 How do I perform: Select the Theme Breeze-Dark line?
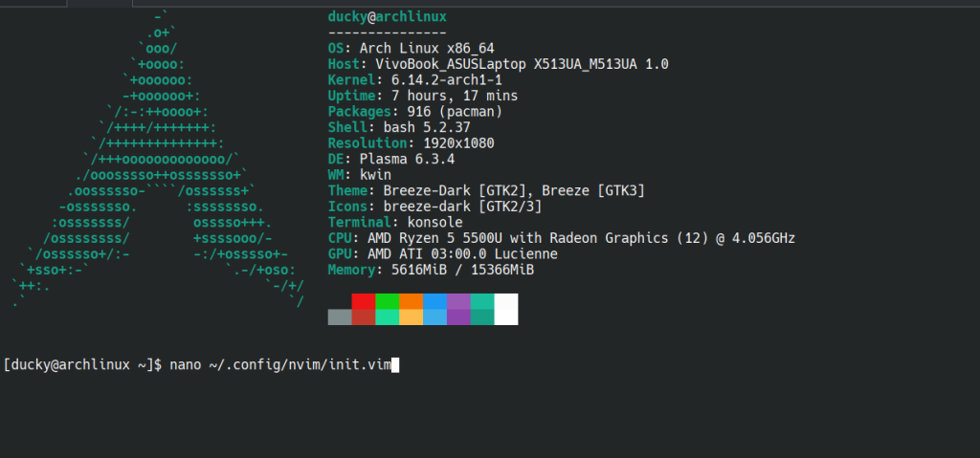coord(486,191)
